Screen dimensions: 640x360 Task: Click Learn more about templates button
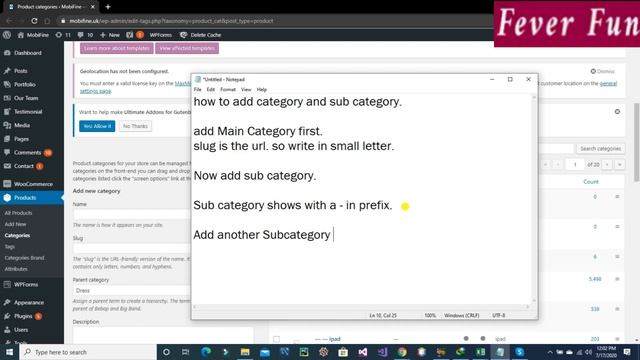[117, 48]
